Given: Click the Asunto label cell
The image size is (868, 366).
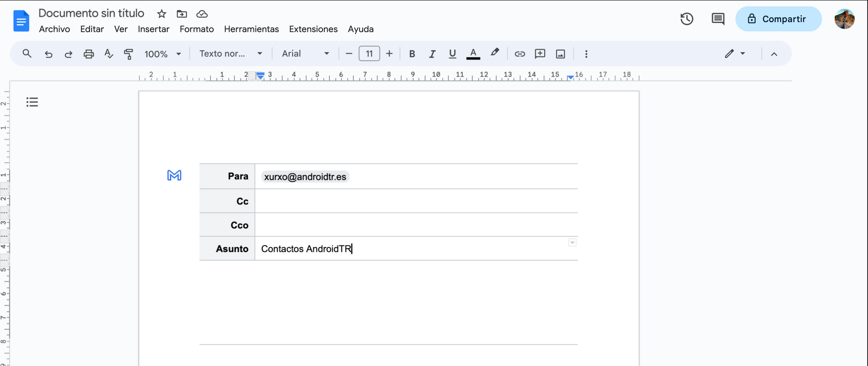Looking at the screenshot, I should [x=227, y=248].
